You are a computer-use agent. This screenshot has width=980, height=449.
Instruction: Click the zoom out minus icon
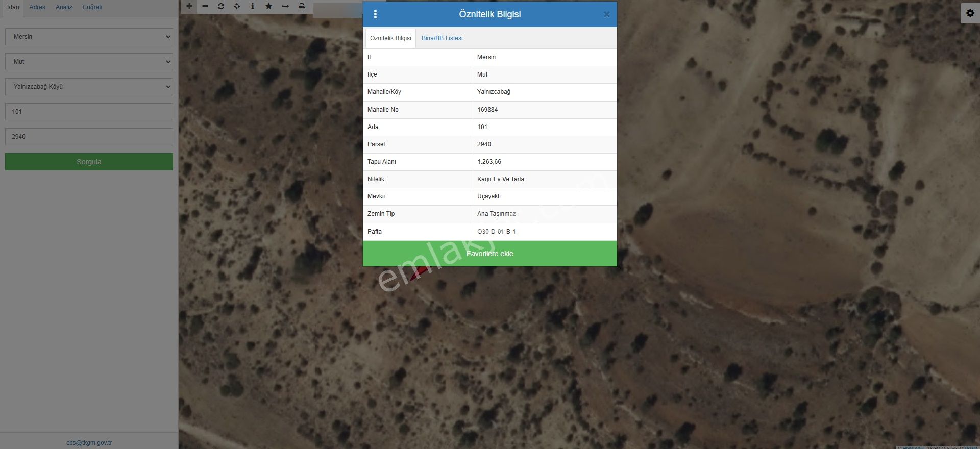click(205, 6)
